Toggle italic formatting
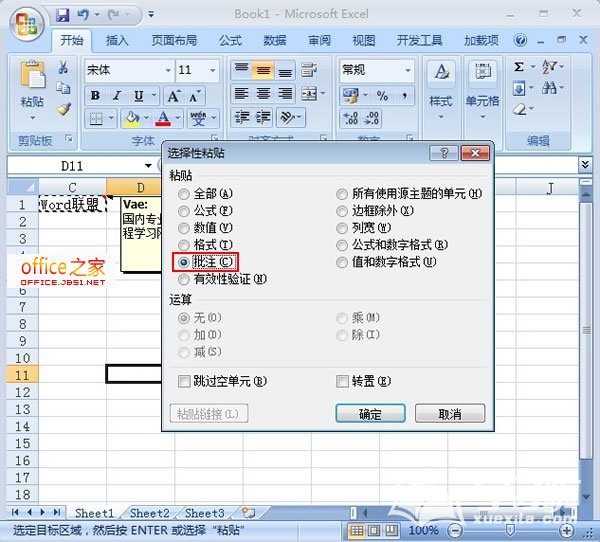This screenshot has height=542, width=600. click(117, 95)
